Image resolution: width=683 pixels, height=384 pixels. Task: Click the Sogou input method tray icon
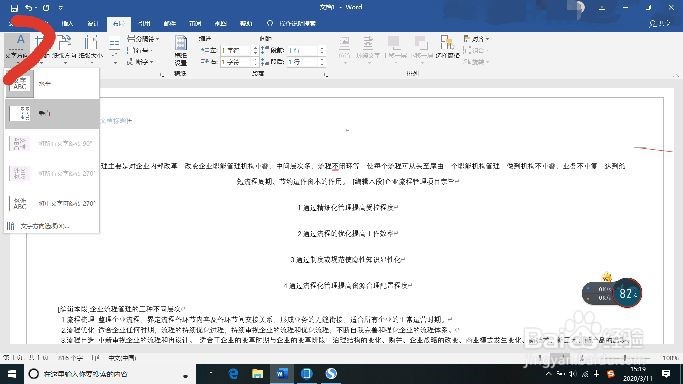pos(611,374)
